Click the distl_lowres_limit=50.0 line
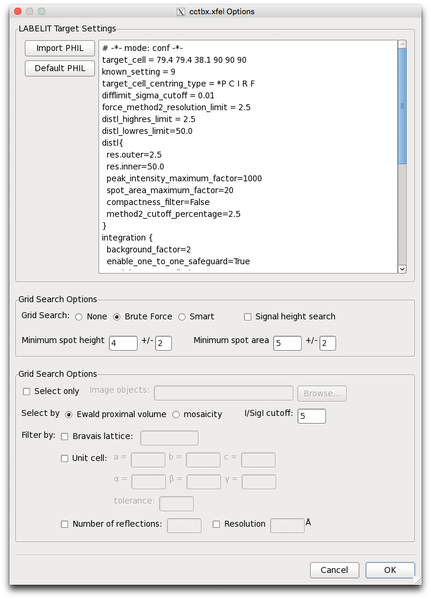This screenshot has height=599, width=431. [147, 131]
